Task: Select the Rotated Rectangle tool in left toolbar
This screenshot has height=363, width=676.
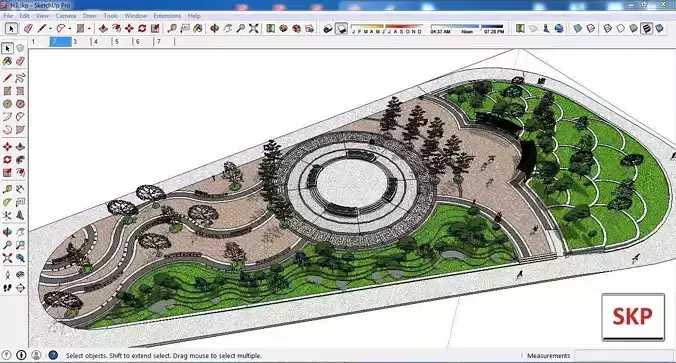Action: tap(20, 91)
